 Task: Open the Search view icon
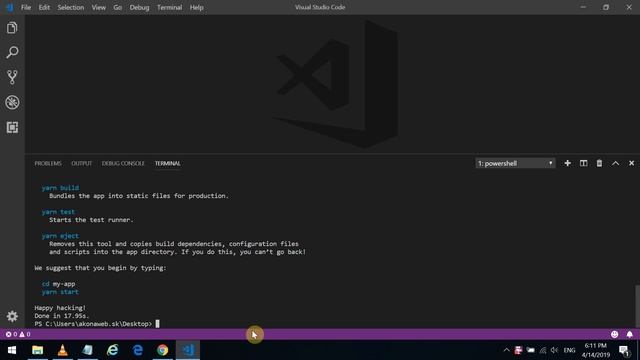click(12, 52)
